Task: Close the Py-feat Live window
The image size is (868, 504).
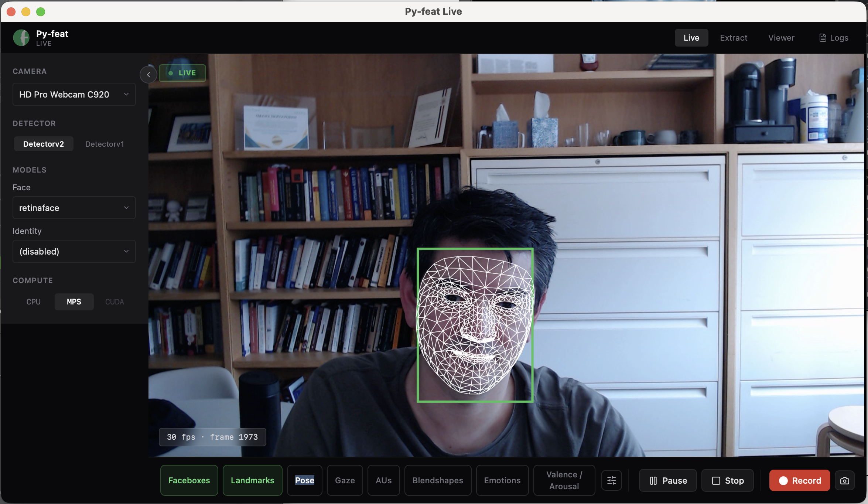Action: pos(11,12)
